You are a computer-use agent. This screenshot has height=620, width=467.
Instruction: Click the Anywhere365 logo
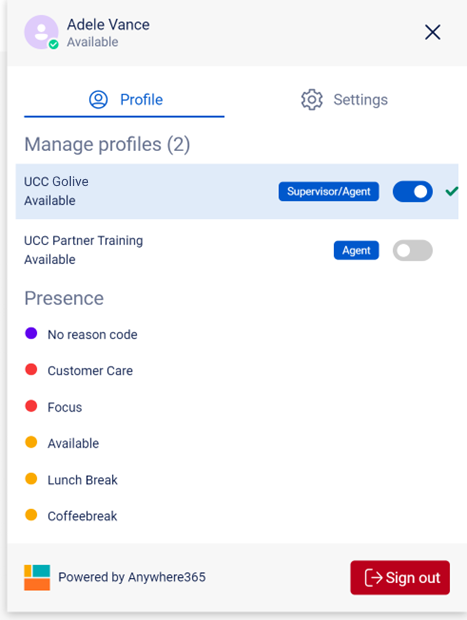(x=37, y=577)
